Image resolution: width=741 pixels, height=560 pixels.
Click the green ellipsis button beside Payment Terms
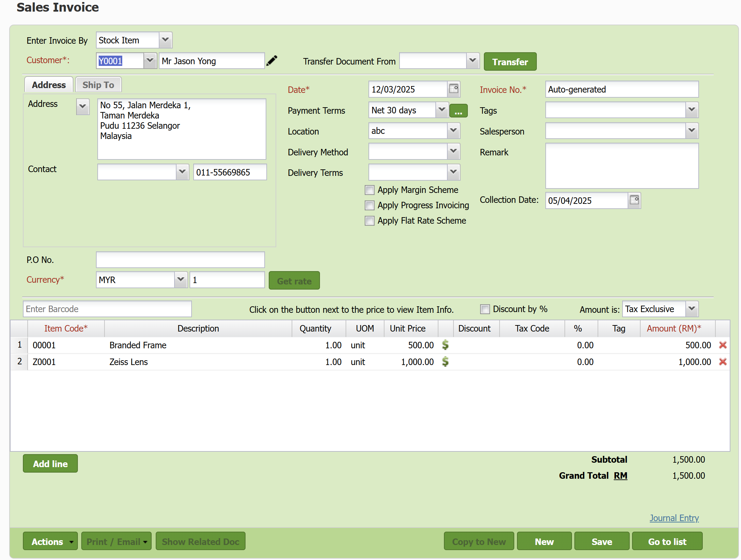click(x=458, y=111)
